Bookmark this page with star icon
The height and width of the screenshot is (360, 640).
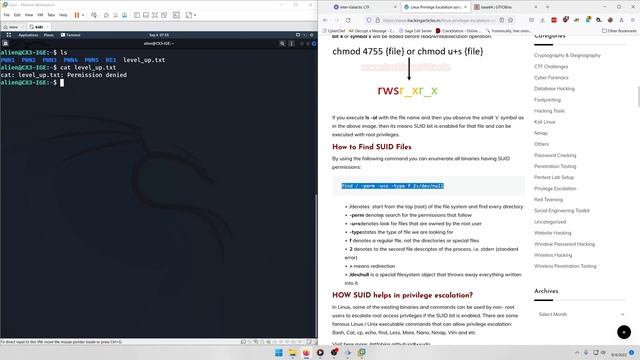(510, 20)
